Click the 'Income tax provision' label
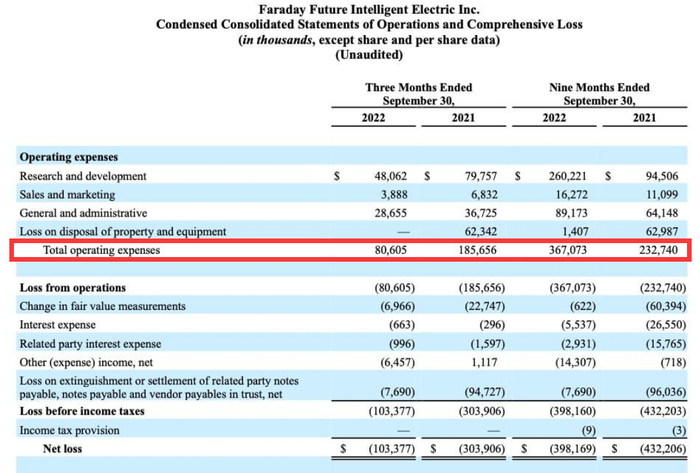Viewport: 700px width, 473px height. pos(70,431)
